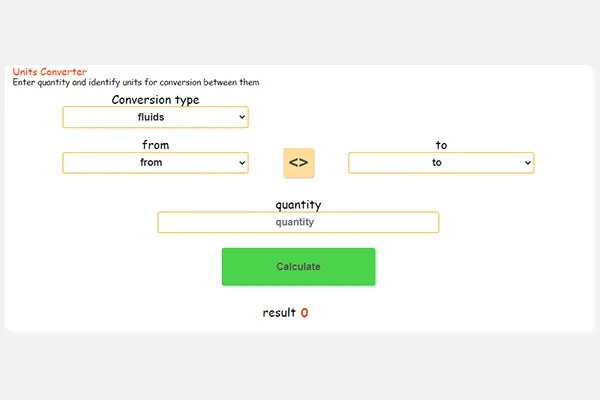The height and width of the screenshot is (400, 600).
Task: Click the to placeholder in the dropdown
Action: 437,163
